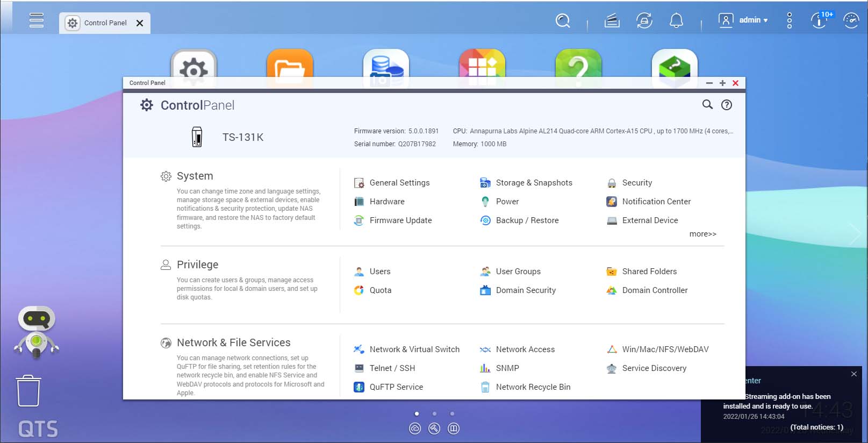The image size is (868, 443).
Task: Open QuFTP Service settings
Action: (x=388, y=387)
